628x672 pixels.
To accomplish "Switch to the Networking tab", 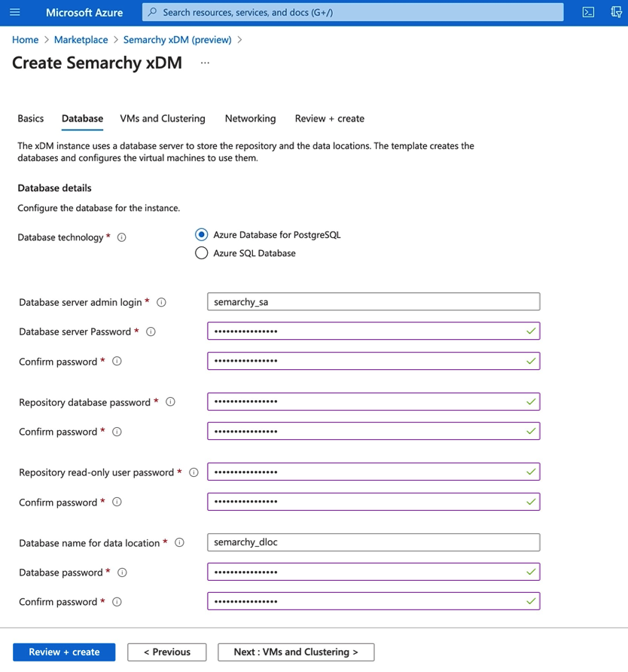I will pyautogui.click(x=250, y=118).
